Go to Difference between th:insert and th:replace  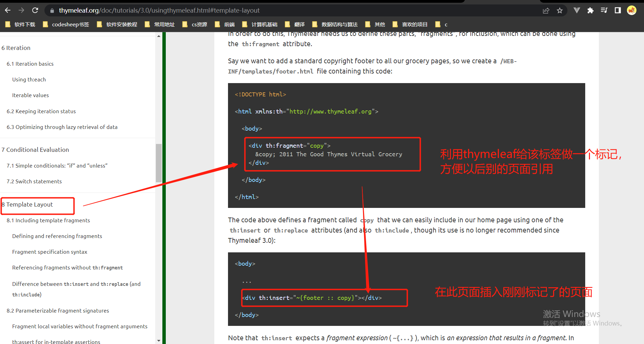[76, 289]
